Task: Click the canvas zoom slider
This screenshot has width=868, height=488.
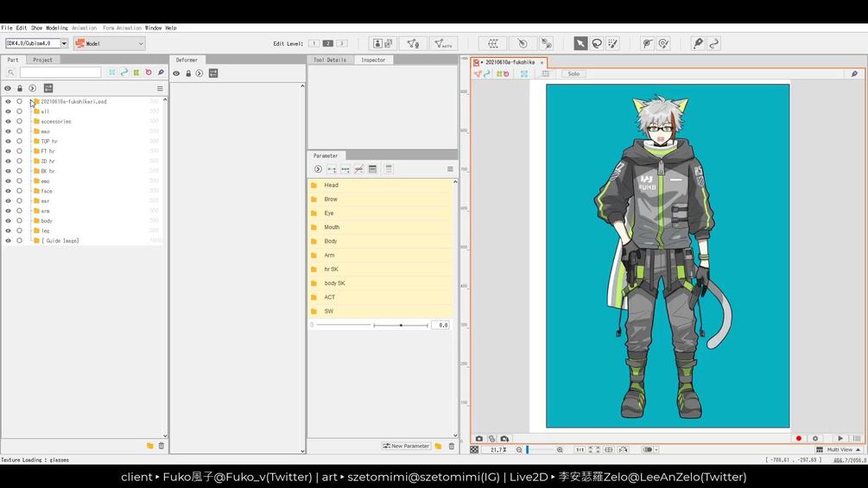Action: (540, 450)
